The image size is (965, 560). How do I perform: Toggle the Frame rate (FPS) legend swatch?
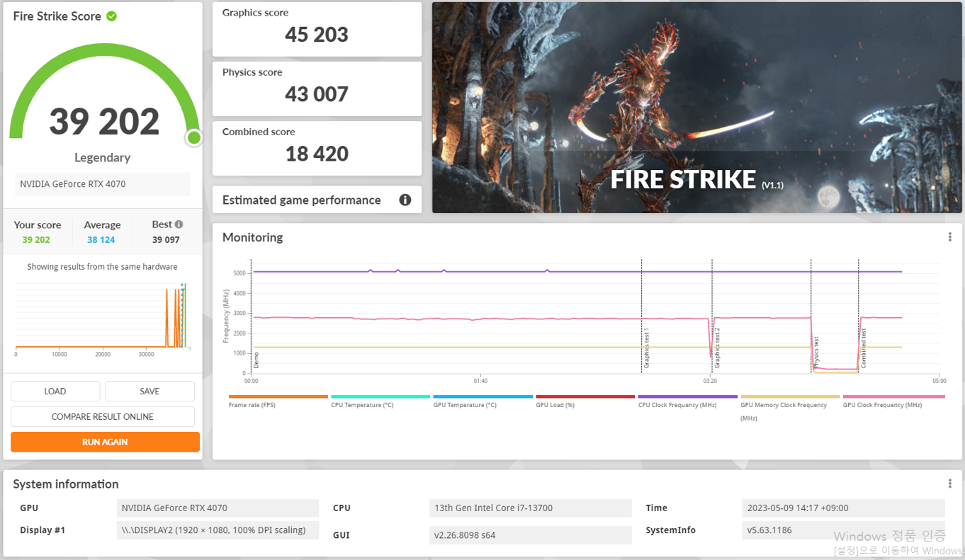[278, 396]
